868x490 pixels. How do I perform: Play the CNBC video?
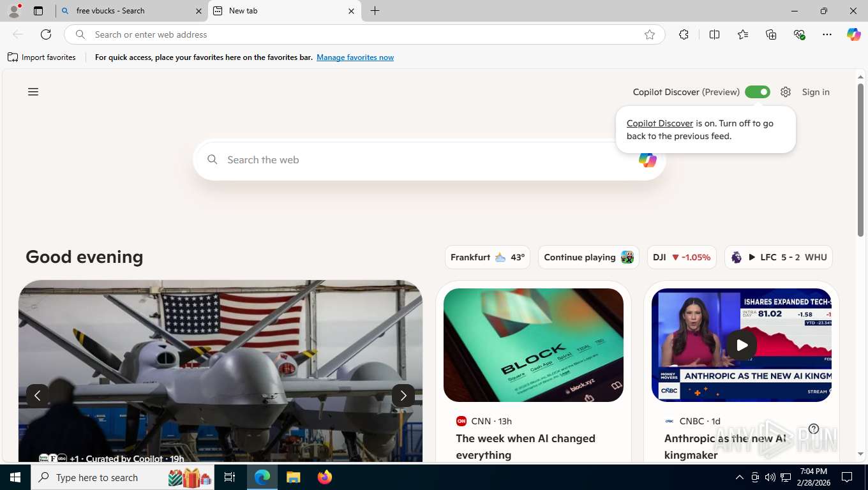coord(742,345)
